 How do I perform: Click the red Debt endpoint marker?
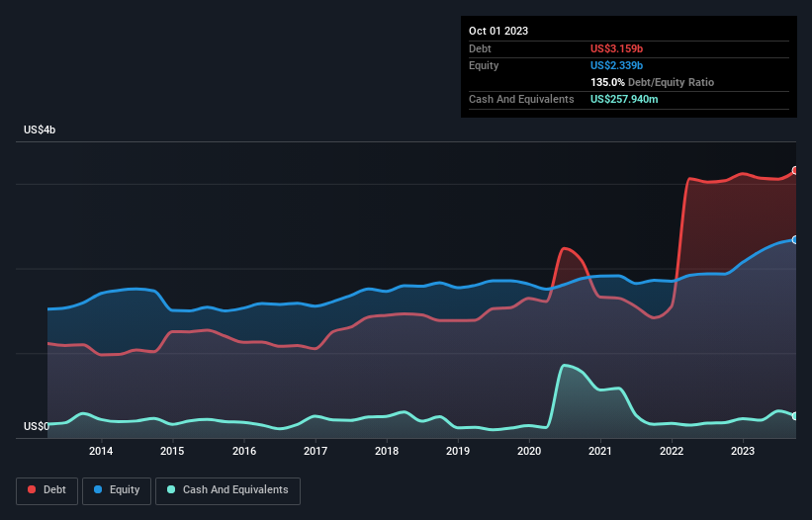click(795, 170)
